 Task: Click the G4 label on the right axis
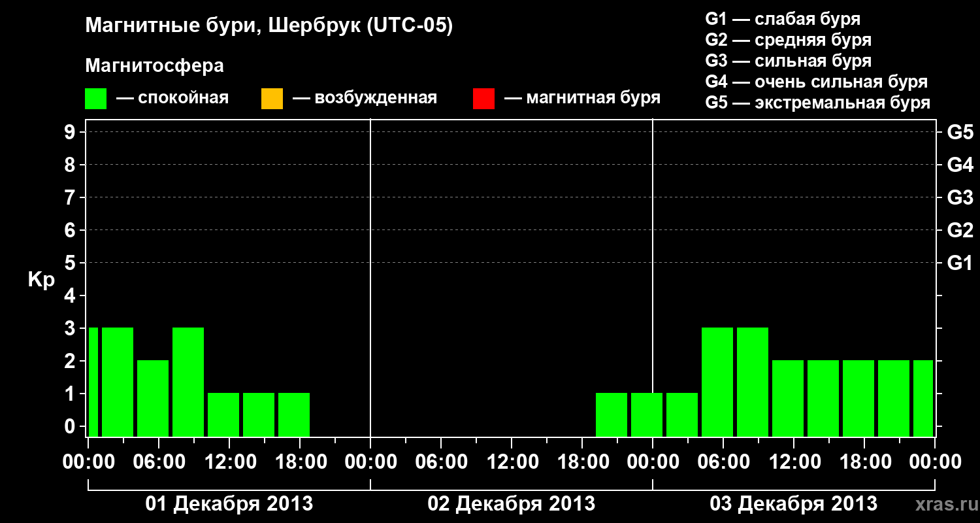pyautogui.click(x=960, y=165)
